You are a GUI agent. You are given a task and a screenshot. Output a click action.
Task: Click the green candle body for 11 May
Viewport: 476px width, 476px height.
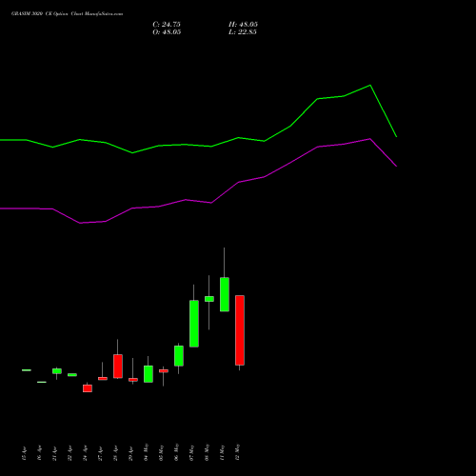(225, 294)
